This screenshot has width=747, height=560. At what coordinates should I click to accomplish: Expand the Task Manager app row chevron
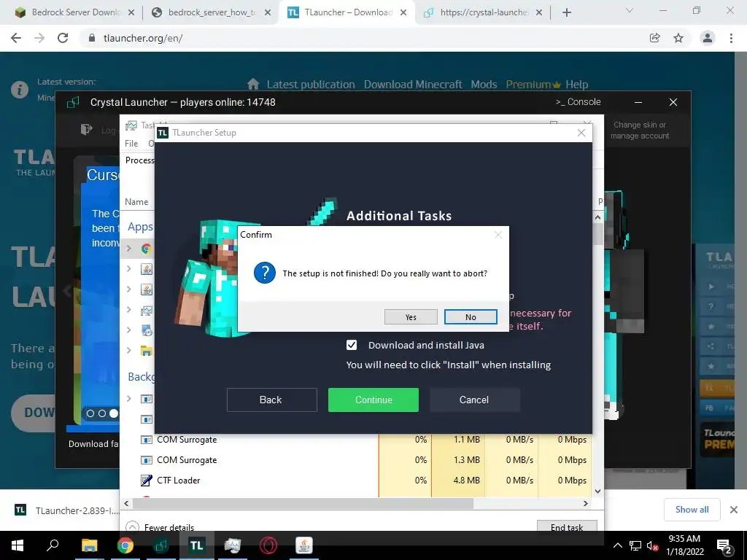(x=128, y=309)
